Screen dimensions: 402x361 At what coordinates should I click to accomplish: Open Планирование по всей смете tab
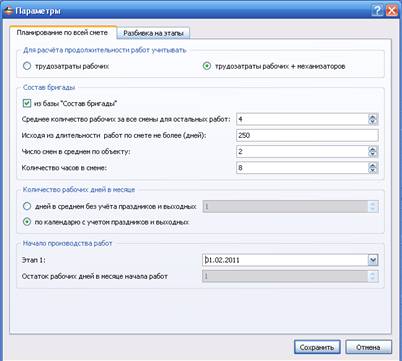pyautogui.click(x=62, y=33)
